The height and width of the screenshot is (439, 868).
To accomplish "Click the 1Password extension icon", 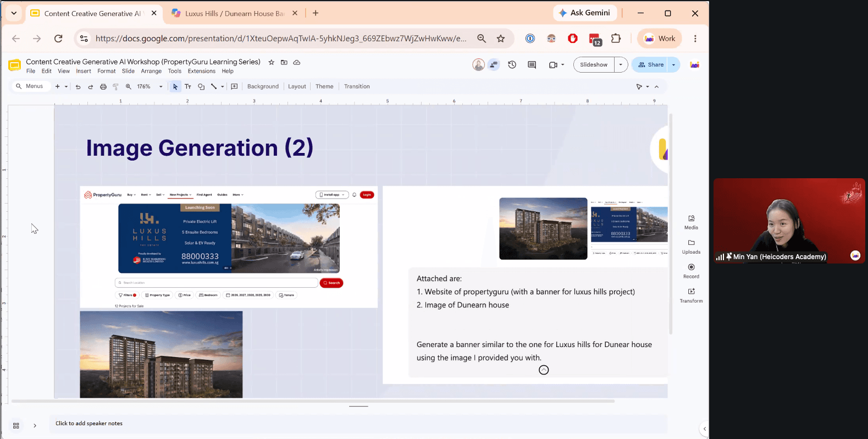I will [530, 39].
